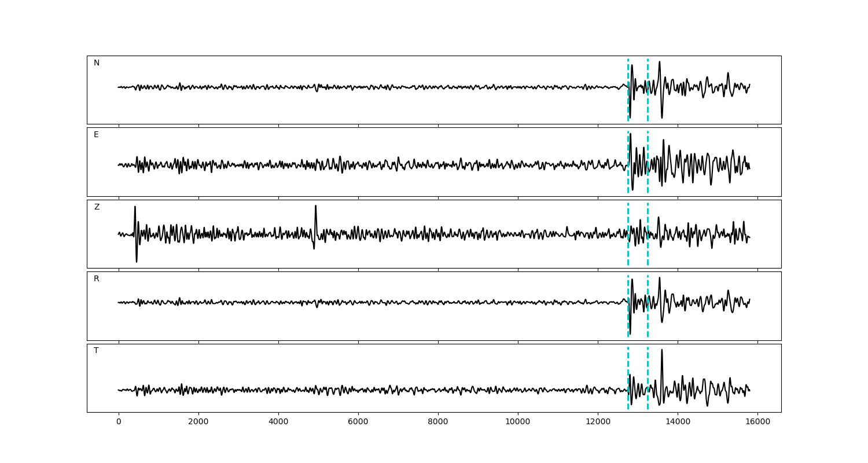Select the x-axis tick label 6000
This screenshot has height=463, width=868.
(358, 422)
